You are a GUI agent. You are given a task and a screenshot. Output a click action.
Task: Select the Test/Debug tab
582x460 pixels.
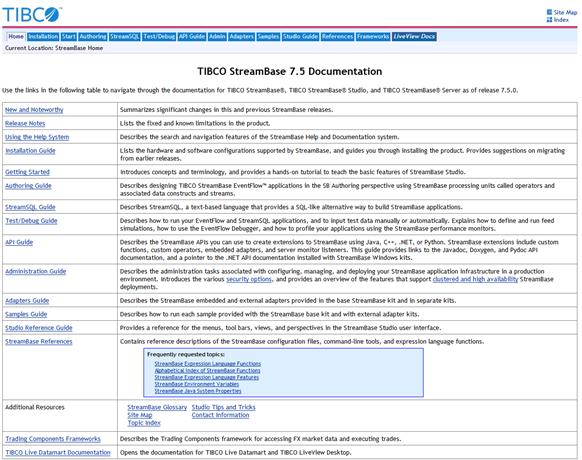coord(159,36)
